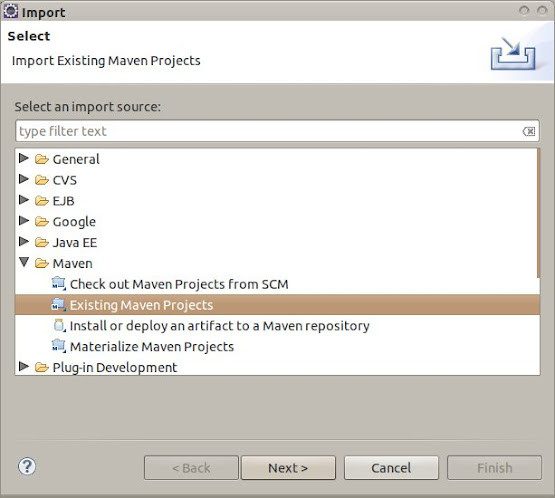Click the Cancel button

click(391, 468)
